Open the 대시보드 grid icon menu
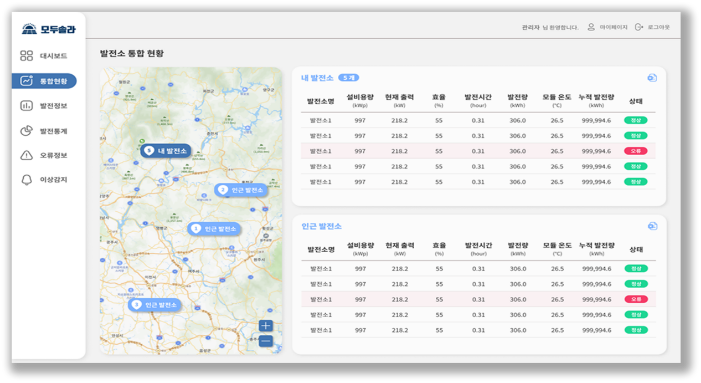This screenshot has height=383, width=701. click(x=44, y=56)
